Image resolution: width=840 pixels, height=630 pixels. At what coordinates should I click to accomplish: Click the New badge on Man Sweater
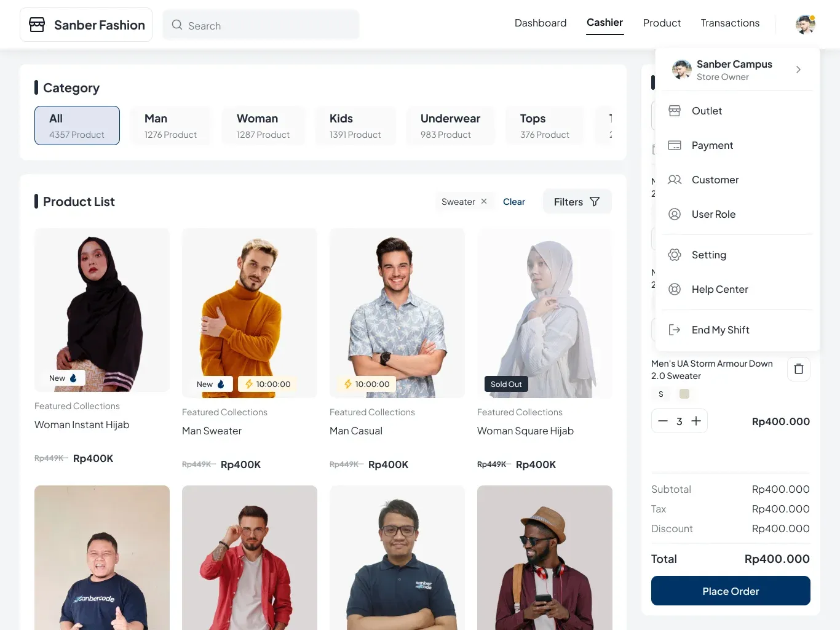coord(211,384)
